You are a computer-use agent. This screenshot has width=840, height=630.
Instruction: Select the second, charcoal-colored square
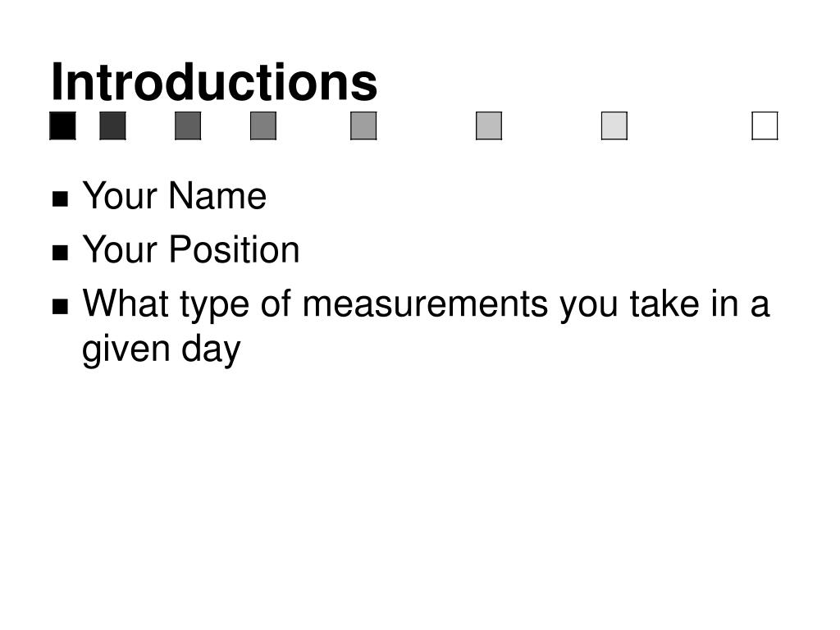(x=113, y=126)
